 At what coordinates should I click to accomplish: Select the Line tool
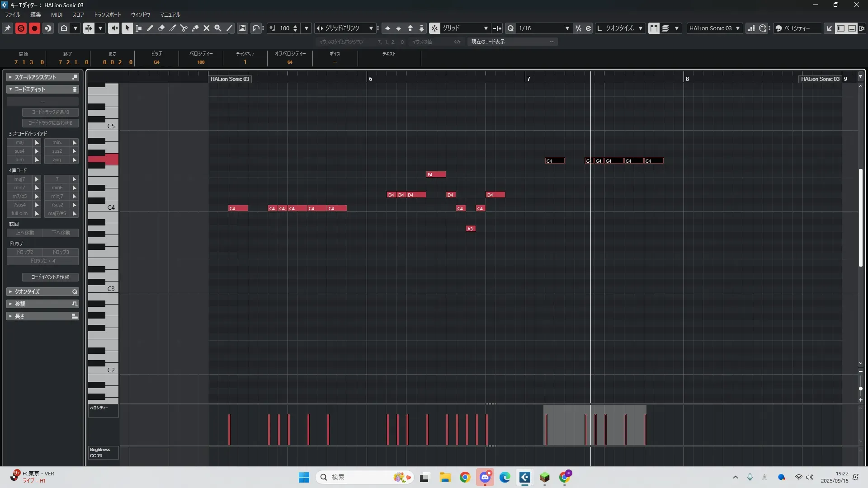229,28
